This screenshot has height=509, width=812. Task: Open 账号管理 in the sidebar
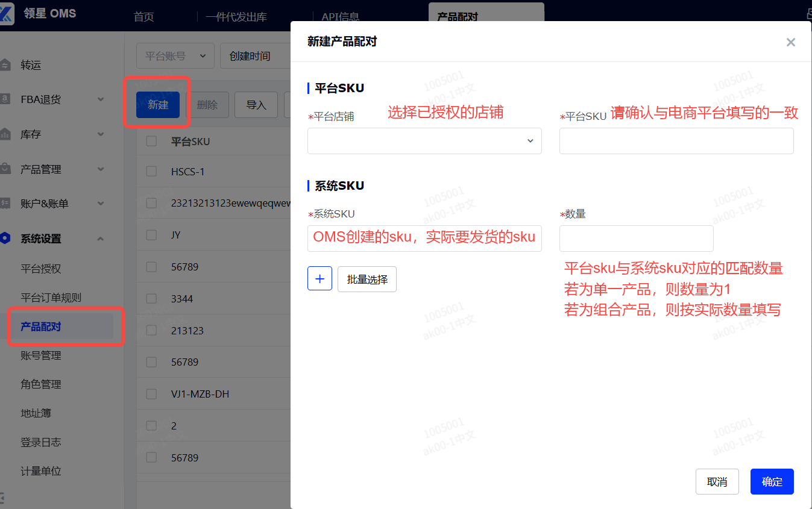click(x=41, y=355)
